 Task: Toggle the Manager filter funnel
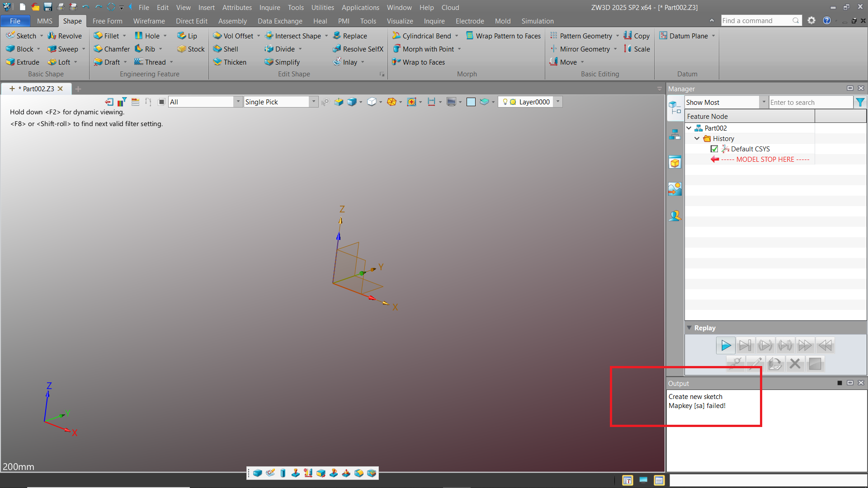click(x=860, y=102)
